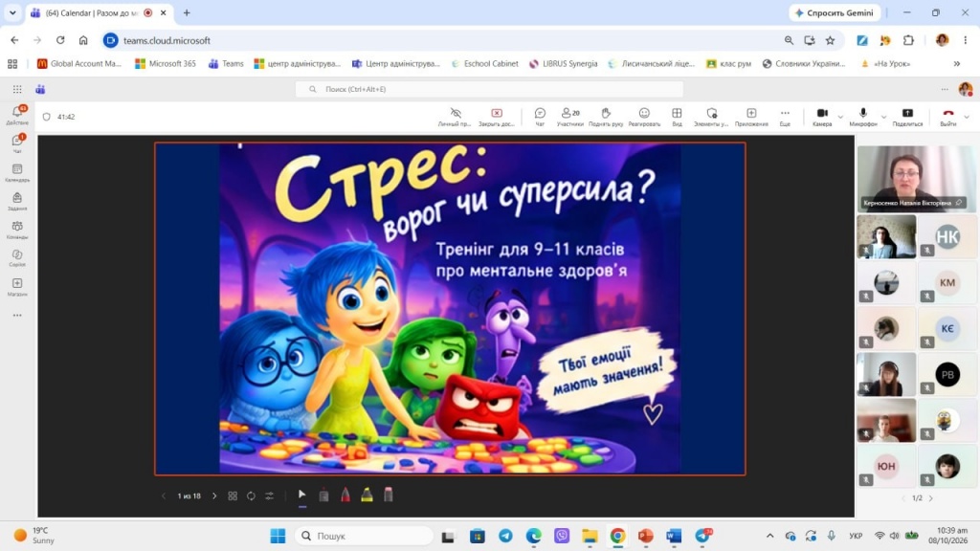The height and width of the screenshot is (551, 980).
Task: Toggle the private view eye icon
Action: tap(455, 116)
